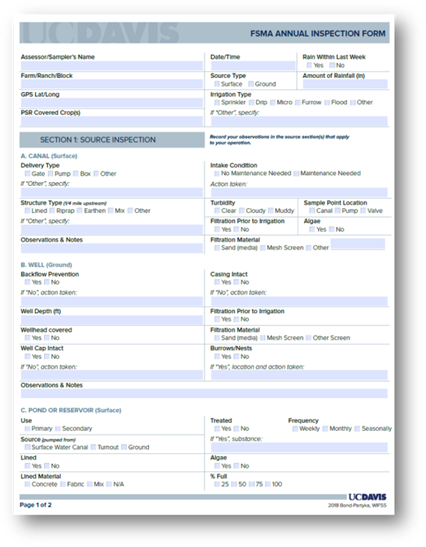Check the Furrow irrigation type box
The height and width of the screenshot is (547, 426).
coord(298,102)
